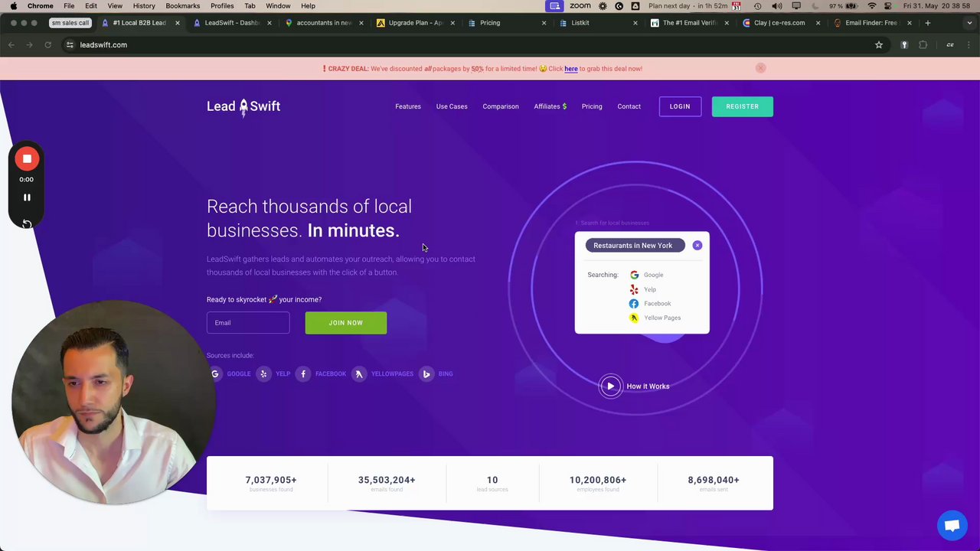The width and height of the screenshot is (980, 551).
Task: Open the live chat widget
Action: click(x=952, y=526)
